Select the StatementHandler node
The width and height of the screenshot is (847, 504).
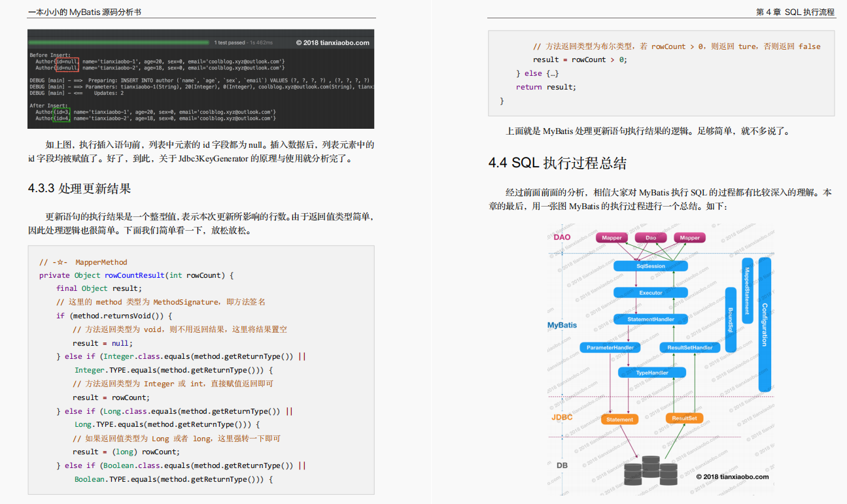(x=650, y=318)
